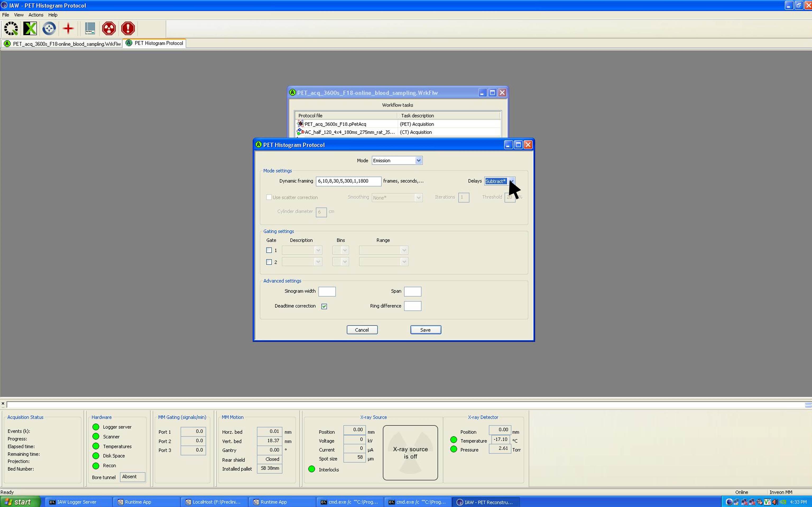The width and height of the screenshot is (812, 507).
Task: Click the Cancel button
Action: click(362, 330)
